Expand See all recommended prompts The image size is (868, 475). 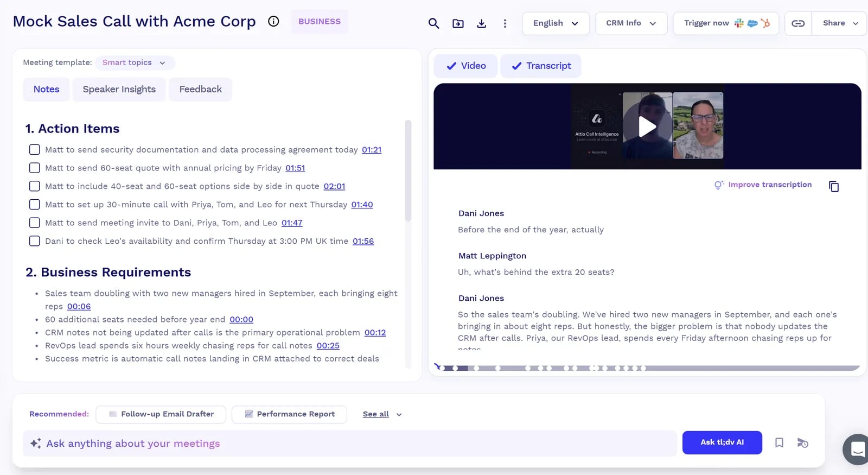click(382, 414)
